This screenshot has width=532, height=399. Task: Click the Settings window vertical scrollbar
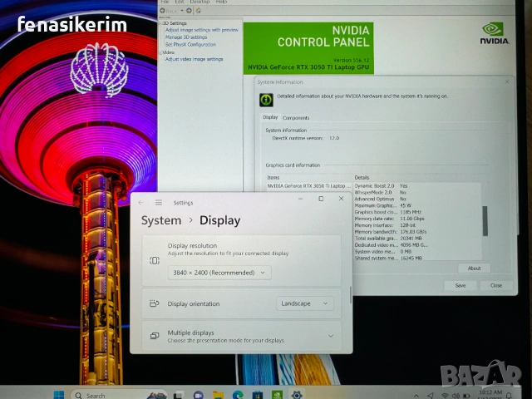tap(350, 294)
